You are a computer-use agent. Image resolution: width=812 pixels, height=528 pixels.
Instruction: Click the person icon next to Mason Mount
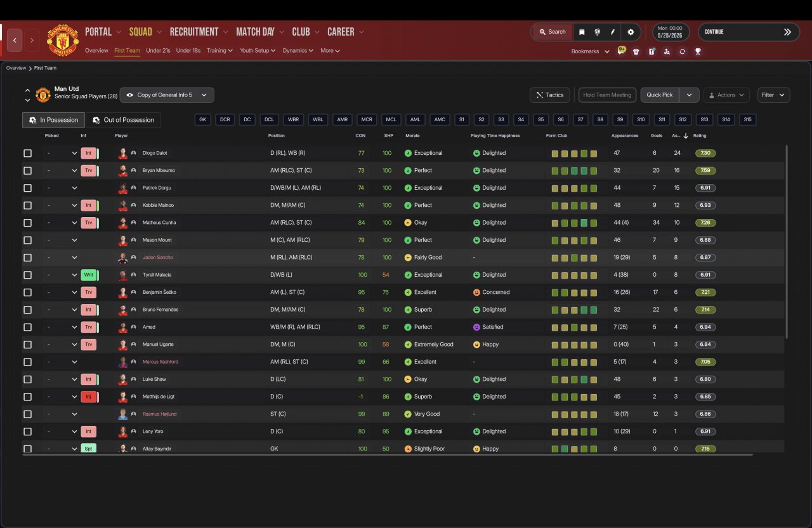click(134, 240)
